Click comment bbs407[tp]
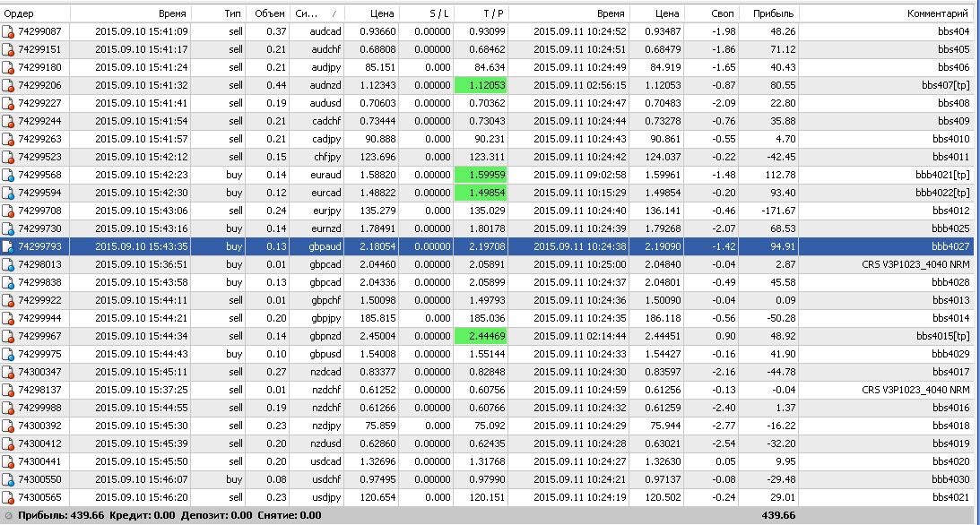The image size is (980, 525). (x=946, y=85)
